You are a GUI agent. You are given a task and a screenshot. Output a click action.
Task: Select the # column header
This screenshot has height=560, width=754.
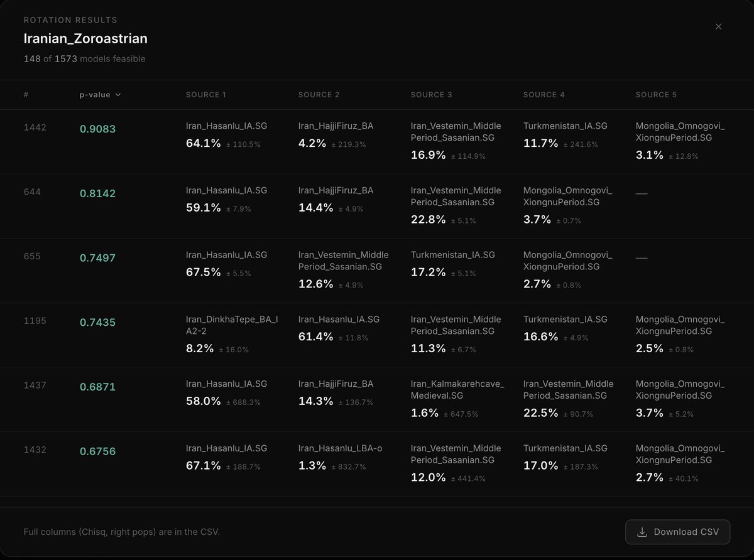coord(26,95)
